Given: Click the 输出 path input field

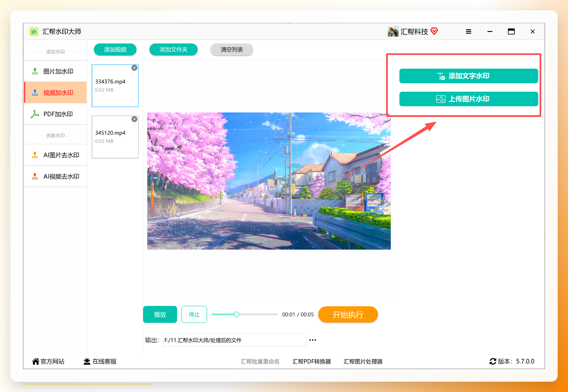Looking at the screenshot, I should [x=234, y=340].
